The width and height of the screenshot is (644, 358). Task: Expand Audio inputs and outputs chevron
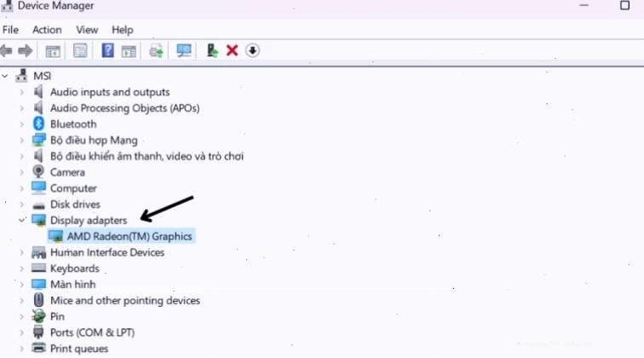(x=21, y=92)
